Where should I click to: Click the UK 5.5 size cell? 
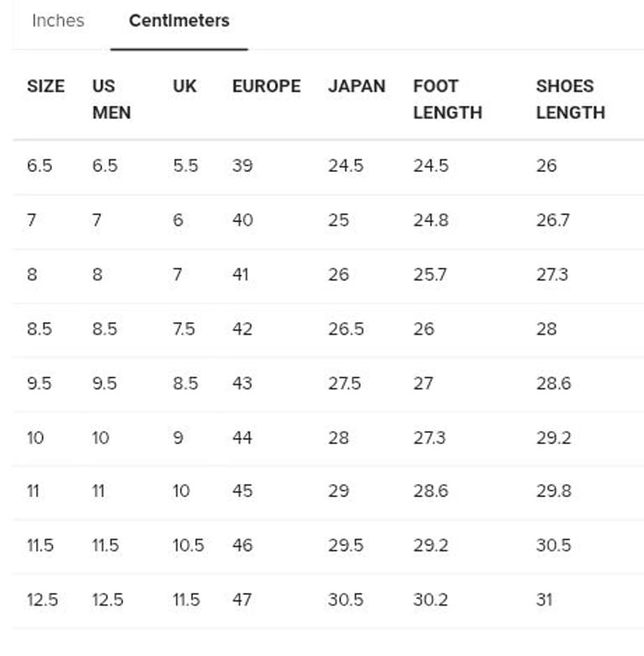185,165
